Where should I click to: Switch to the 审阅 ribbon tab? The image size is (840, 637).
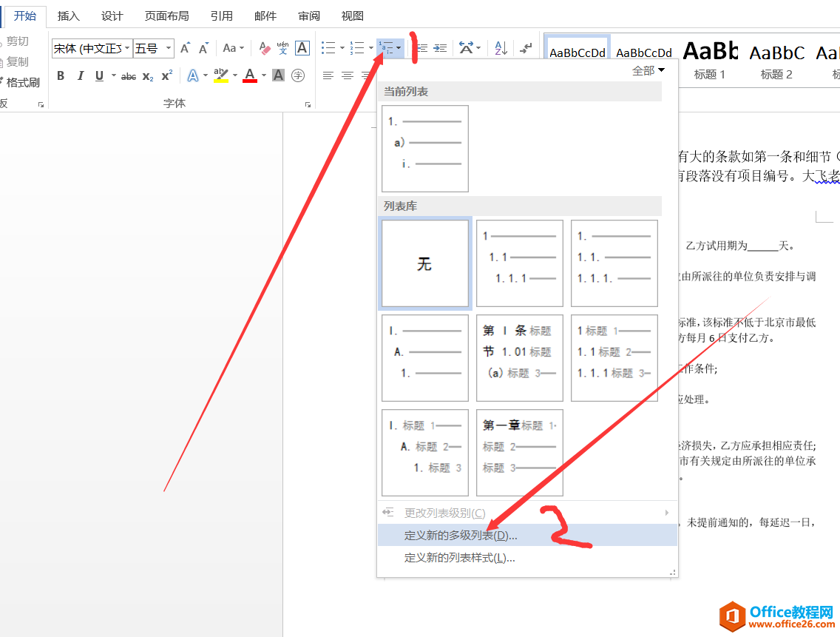(308, 16)
